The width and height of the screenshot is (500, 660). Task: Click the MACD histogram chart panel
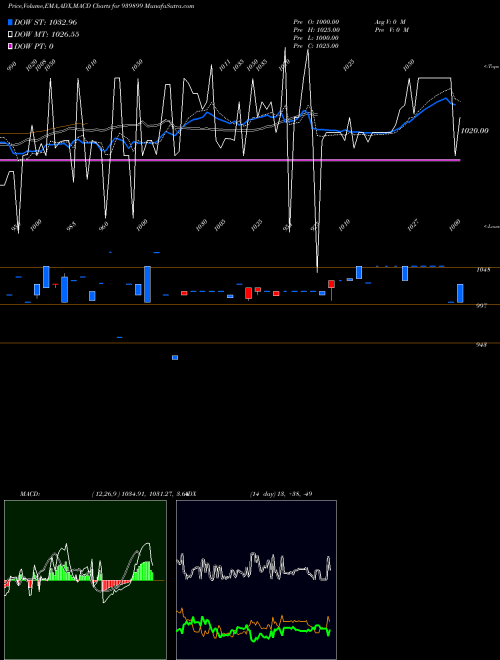pyautogui.click(x=85, y=580)
